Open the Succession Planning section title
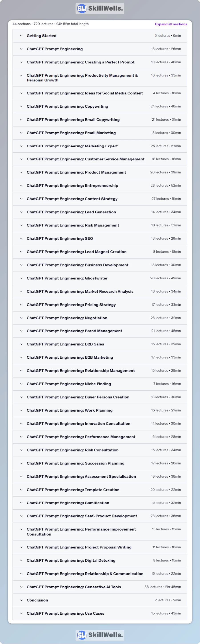Image resolution: width=200 pixels, height=644 pixels. (x=75, y=464)
